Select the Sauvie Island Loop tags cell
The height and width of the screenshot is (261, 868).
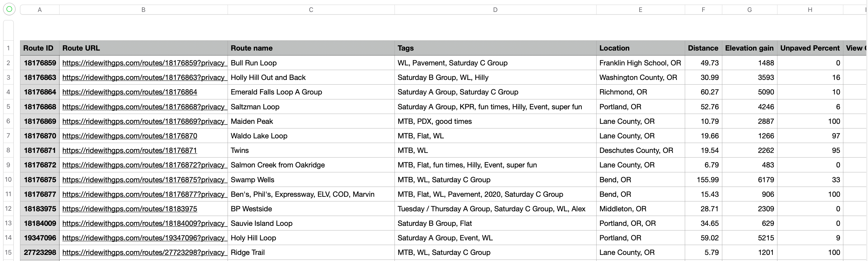click(x=495, y=223)
